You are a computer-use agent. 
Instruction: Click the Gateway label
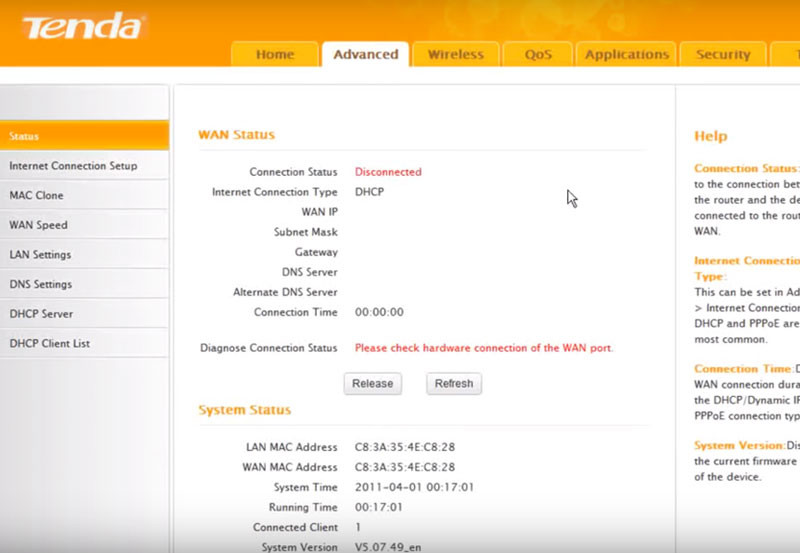[316, 252]
